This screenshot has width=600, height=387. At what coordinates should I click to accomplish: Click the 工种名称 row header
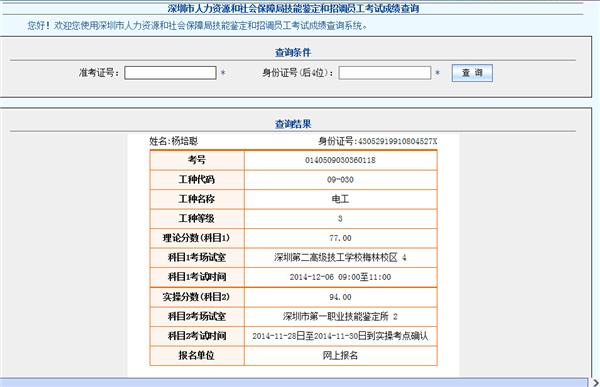click(x=197, y=199)
